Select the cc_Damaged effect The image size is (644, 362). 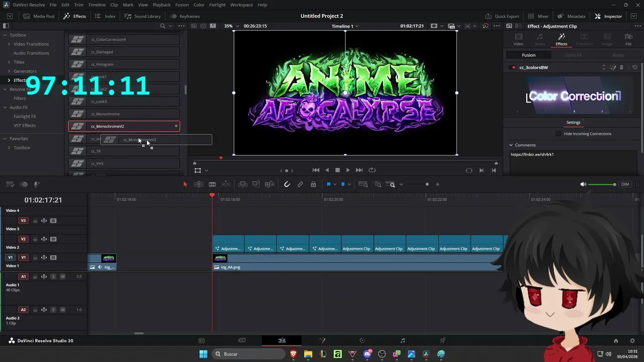coord(124,52)
